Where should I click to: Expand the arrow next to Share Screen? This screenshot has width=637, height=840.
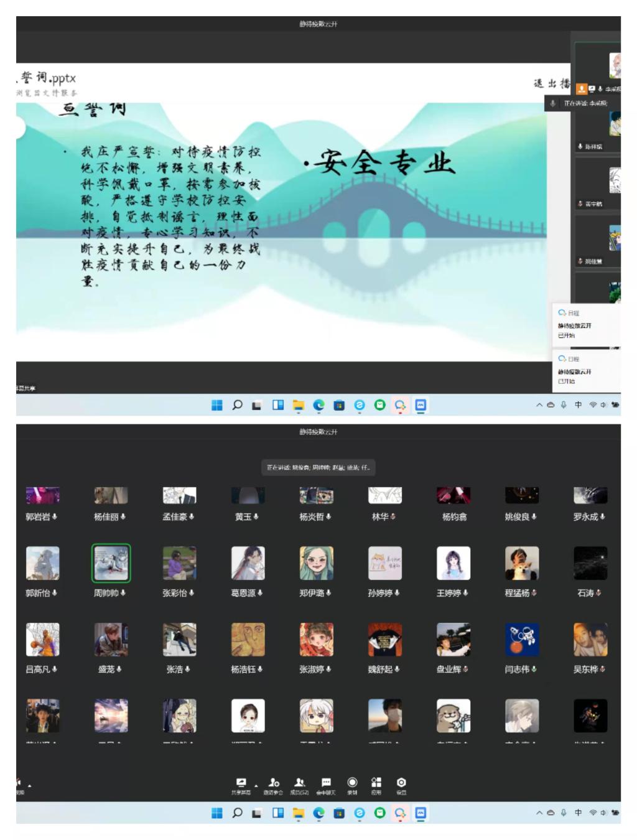click(256, 786)
